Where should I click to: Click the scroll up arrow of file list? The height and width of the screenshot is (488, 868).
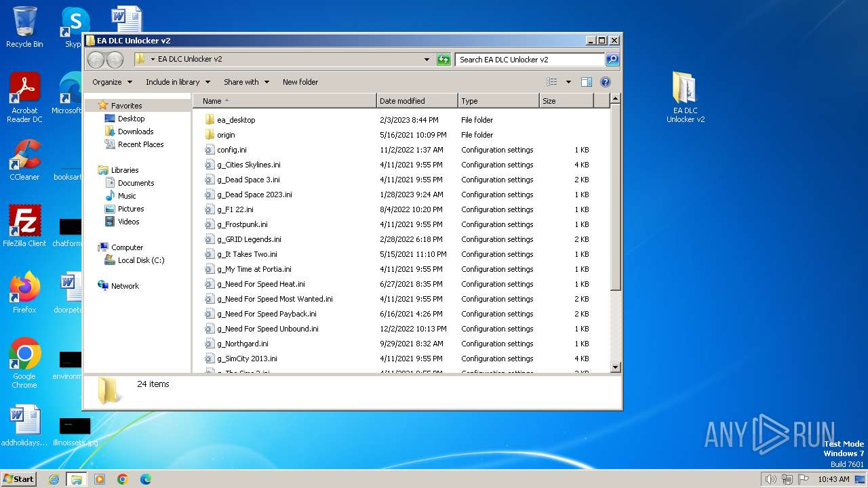(x=615, y=100)
